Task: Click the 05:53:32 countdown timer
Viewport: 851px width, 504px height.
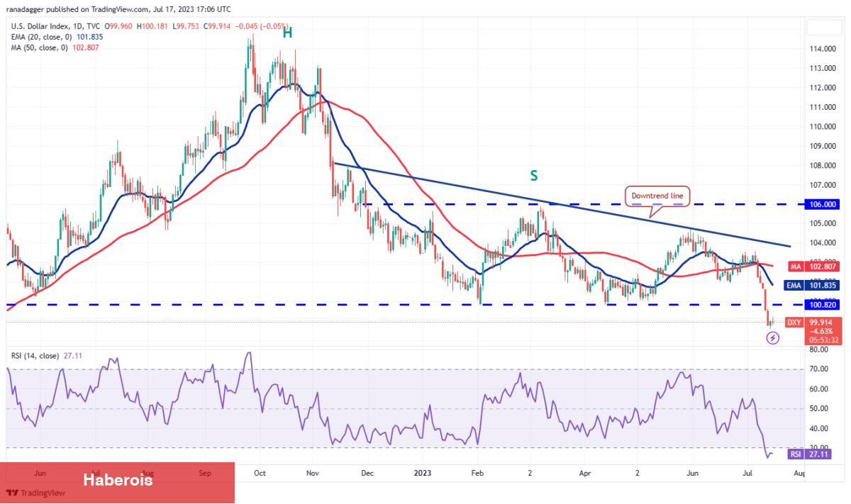Action: [x=825, y=340]
